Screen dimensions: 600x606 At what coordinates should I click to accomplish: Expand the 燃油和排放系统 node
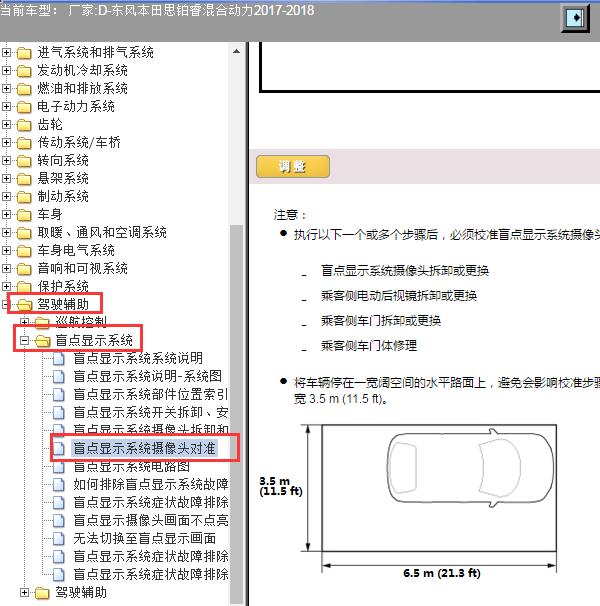6,88
